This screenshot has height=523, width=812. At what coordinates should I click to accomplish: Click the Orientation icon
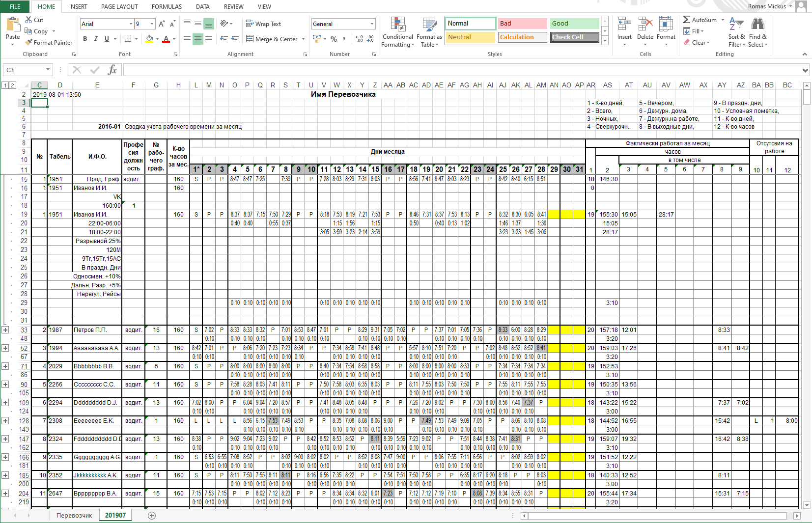point(224,24)
